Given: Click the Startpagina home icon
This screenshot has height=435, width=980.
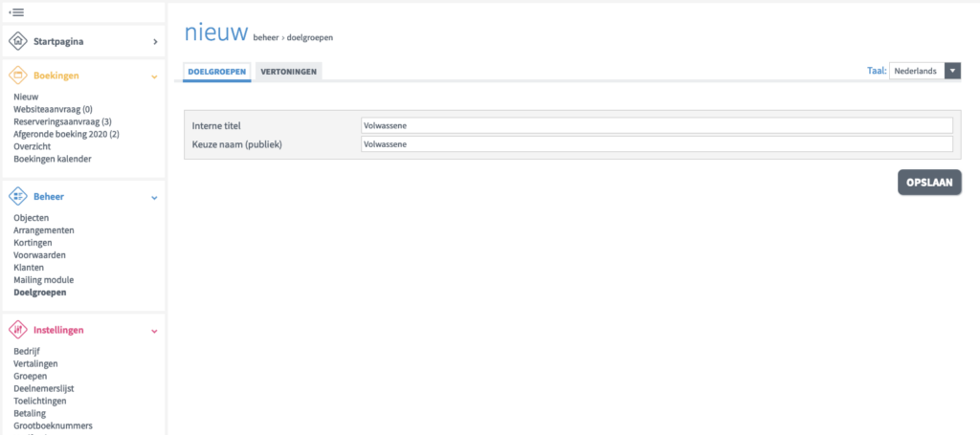Looking at the screenshot, I should click(17, 41).
